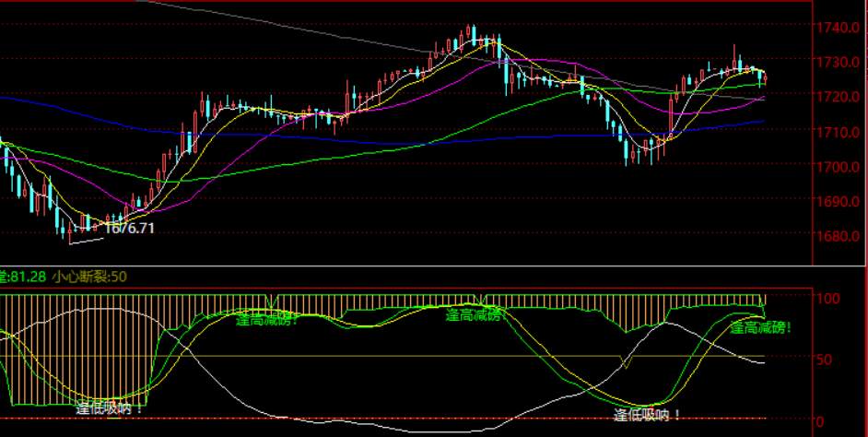The image size is (868, 437).
Task: Select the 1700.0 price axis label
Action: tap(840, 166)
